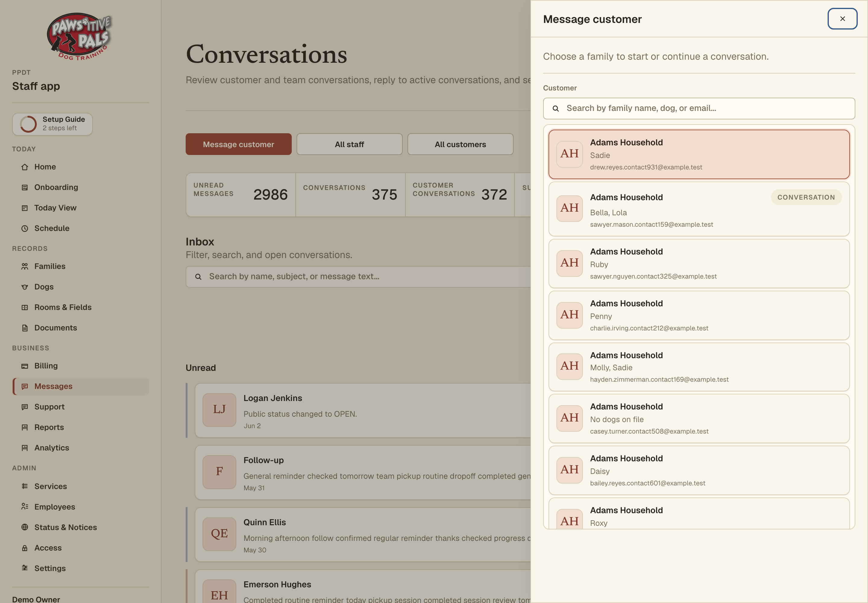Select Adams Household with dog Ruby
This screenshot has height=603, width=868.
(x=699, y=264)
